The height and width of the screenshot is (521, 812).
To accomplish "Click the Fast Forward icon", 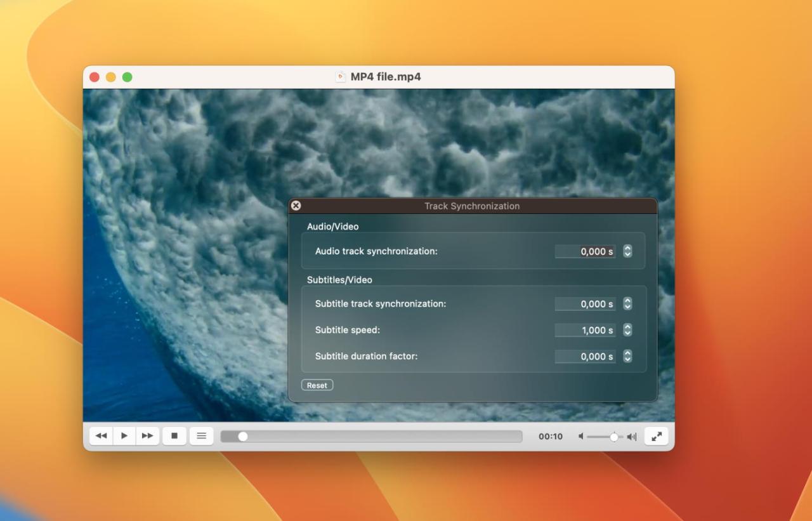I will click(x=147, y=436).
